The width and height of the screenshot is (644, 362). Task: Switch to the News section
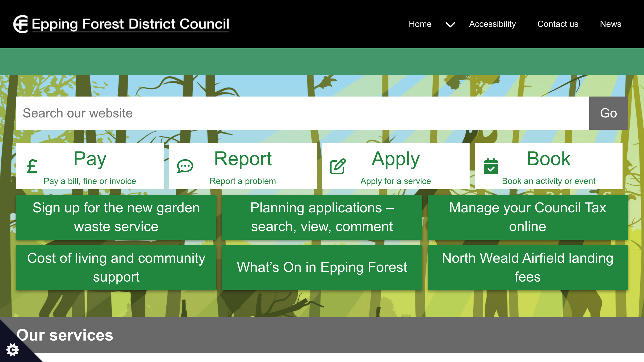[611, 24]
